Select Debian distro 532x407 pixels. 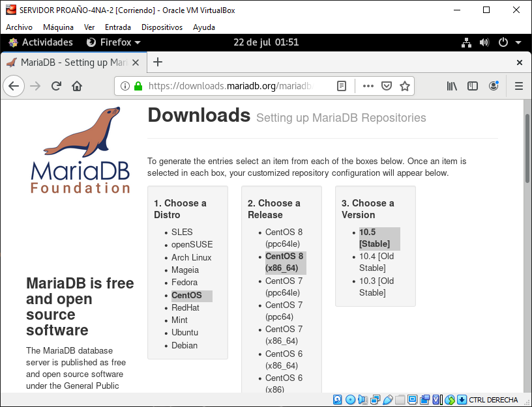tap(185, 345)
